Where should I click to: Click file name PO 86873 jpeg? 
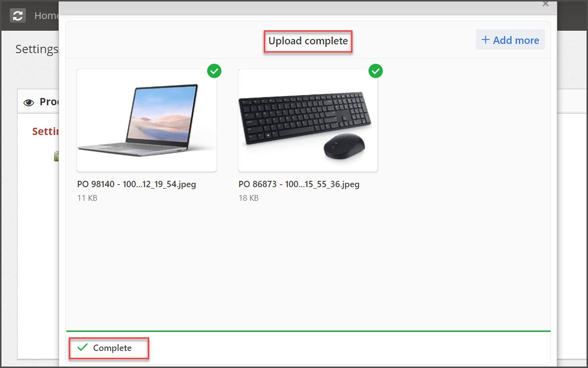coord(299,185)
